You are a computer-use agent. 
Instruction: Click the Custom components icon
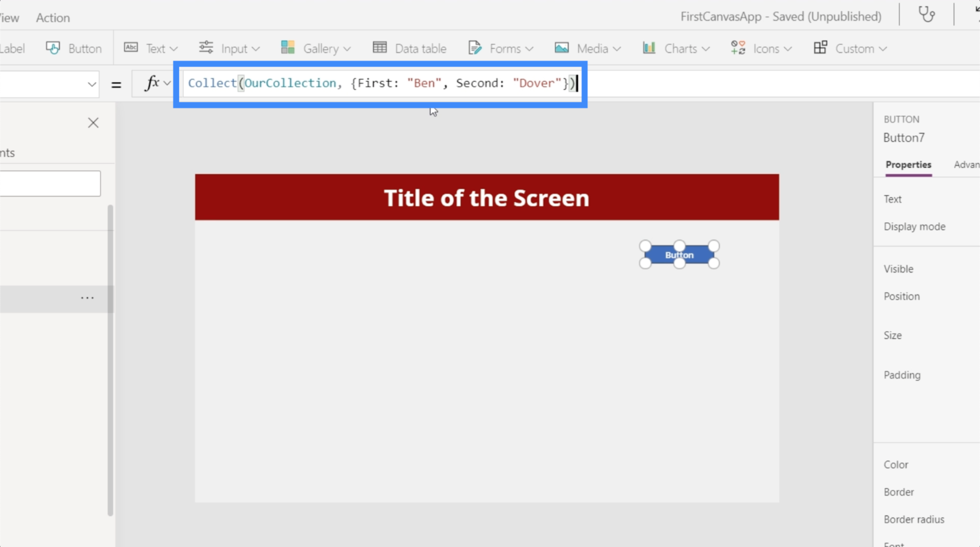[820, 48]
